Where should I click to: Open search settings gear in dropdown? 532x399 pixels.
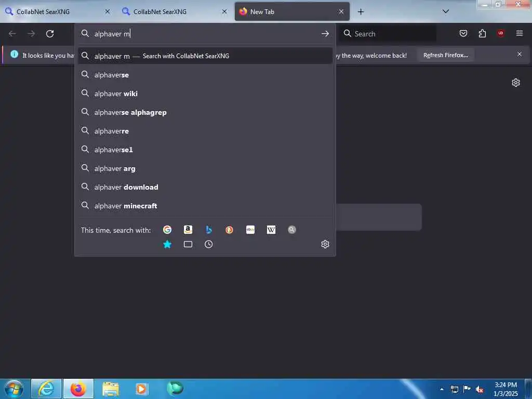coord(325,244)
